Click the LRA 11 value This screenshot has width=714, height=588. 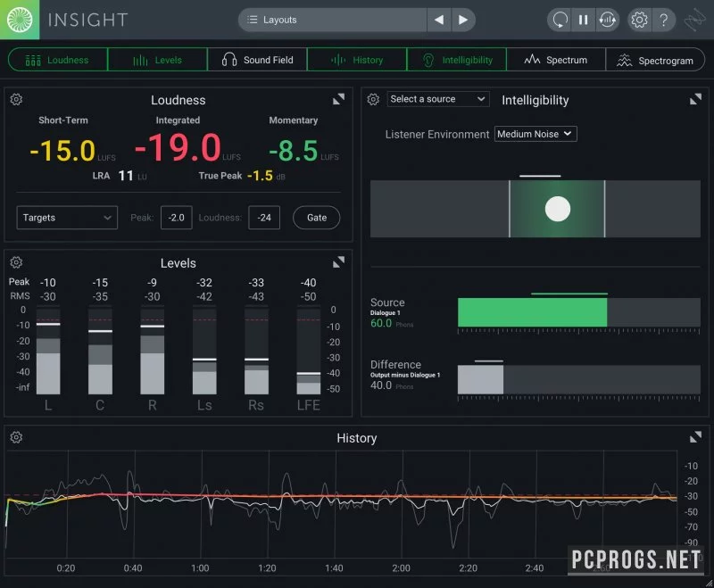point(126,176)
